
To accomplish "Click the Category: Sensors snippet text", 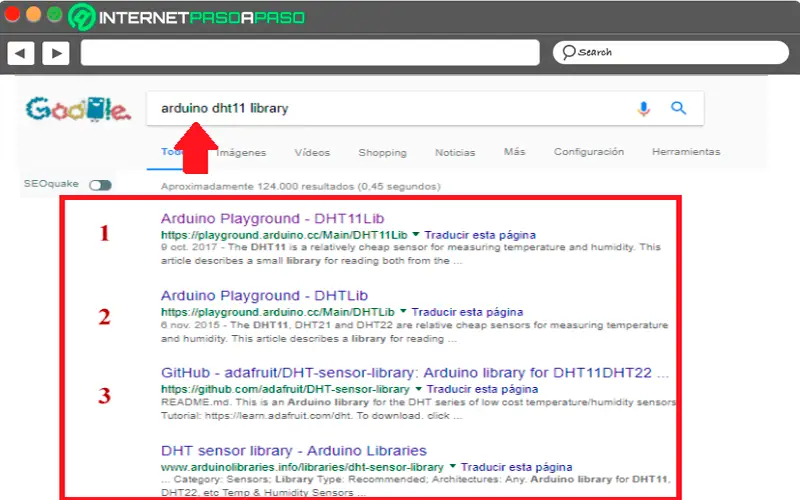I will point(416,485).
